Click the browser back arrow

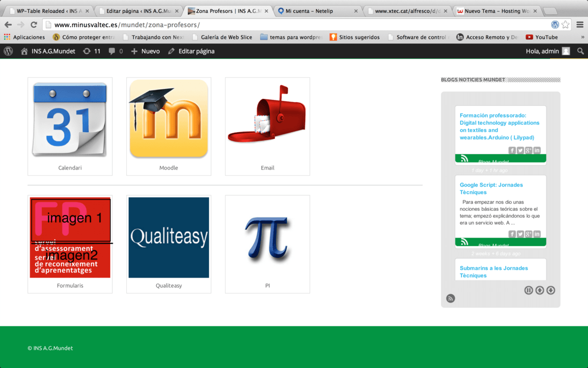coord(8,25)
